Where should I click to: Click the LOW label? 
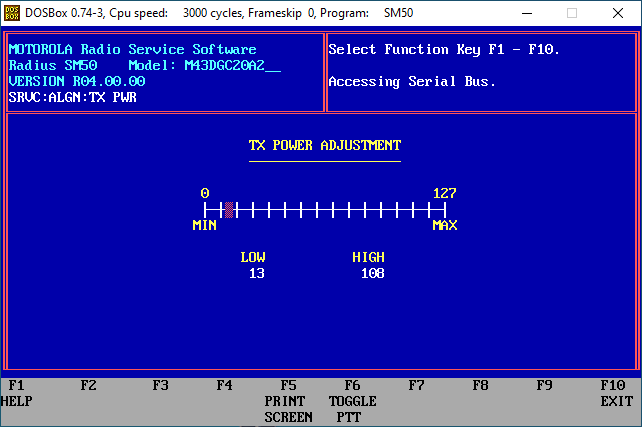[x=253, y=258]
